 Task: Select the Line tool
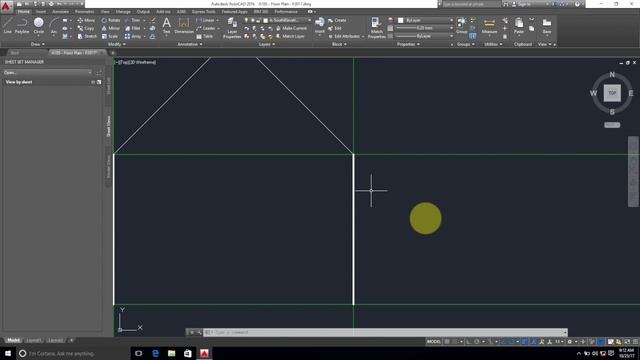(7, 26)
